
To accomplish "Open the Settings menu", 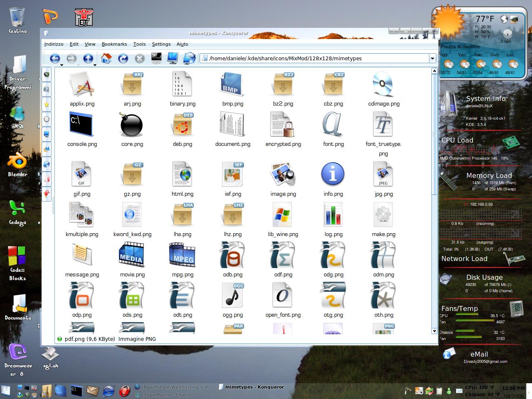I will pyautogui.click(x=161, y=44).
